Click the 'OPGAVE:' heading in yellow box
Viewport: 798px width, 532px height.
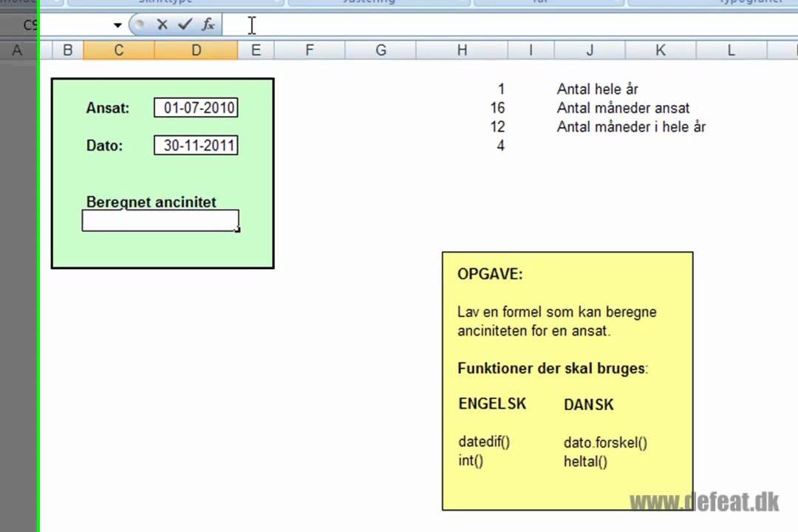pos(490,274)
